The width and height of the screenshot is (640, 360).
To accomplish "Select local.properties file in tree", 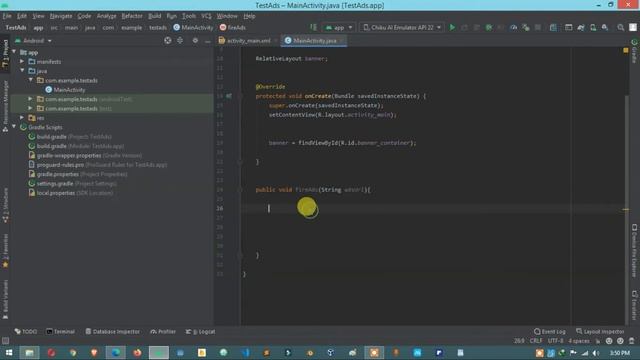I will [71, 193].
